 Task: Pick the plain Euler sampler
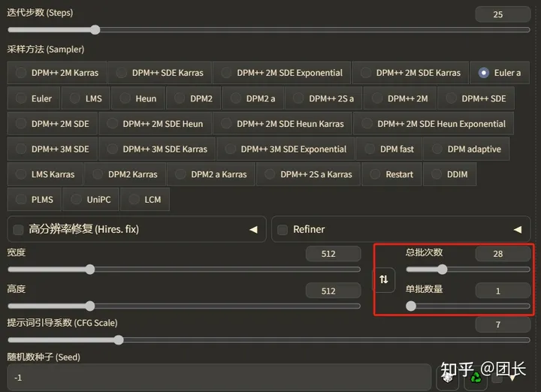tap(34, 98)
